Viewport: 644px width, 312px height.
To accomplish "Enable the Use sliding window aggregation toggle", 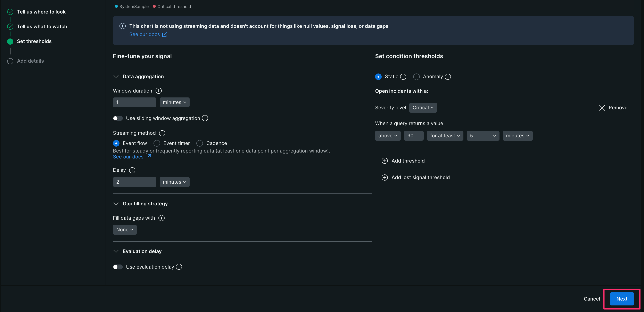I will coord(118,118).
